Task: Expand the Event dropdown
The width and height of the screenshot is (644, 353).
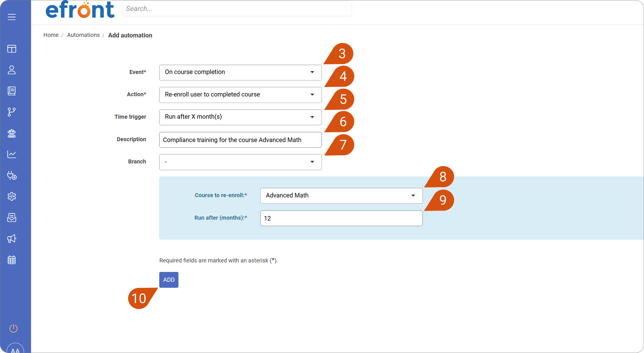Action: tap(240, 72)
